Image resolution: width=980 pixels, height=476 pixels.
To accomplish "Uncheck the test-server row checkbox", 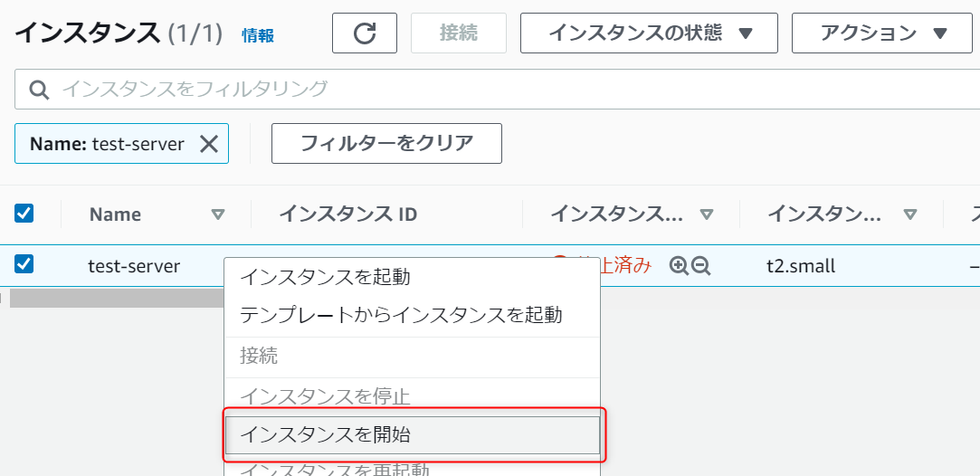I will tap(24, 265).
